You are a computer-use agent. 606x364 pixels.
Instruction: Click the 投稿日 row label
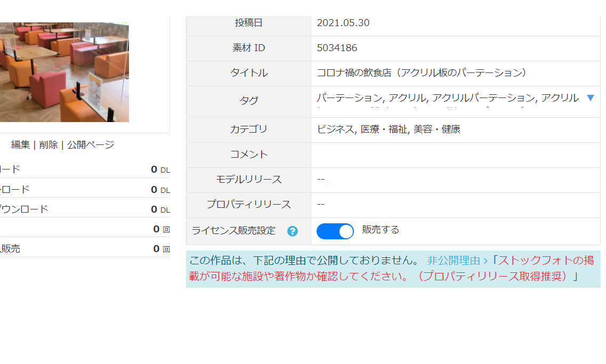[248, 23]
